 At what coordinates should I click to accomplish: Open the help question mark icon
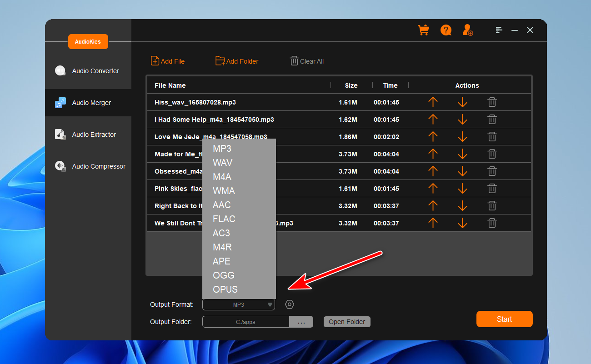tap(446, 30)
